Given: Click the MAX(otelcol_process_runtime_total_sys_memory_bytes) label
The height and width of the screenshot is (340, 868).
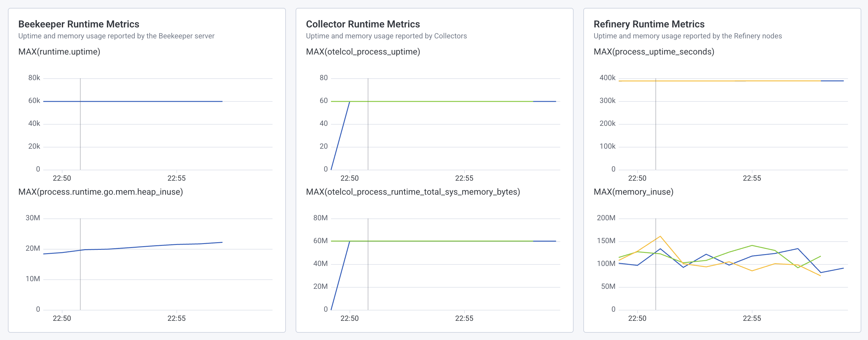Looking at the screenshot, I should [413, 192].
